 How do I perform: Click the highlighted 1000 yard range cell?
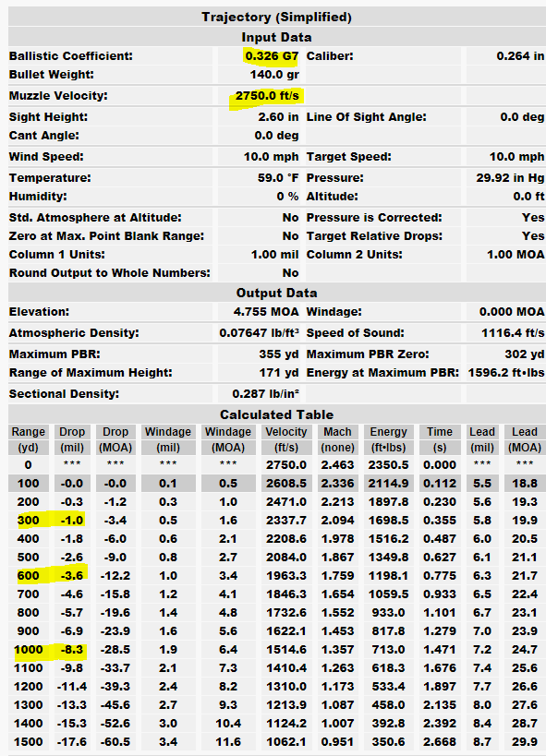(x=28, y=650)
